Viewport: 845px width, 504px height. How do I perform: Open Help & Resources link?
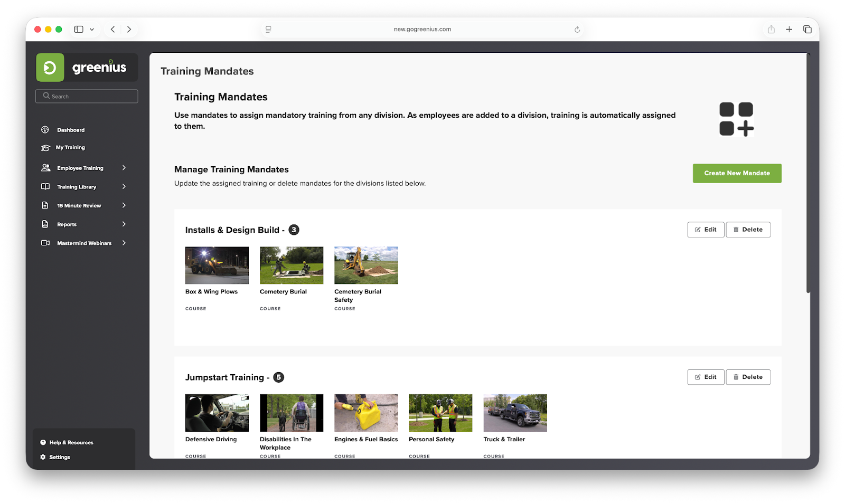[71, 442]
